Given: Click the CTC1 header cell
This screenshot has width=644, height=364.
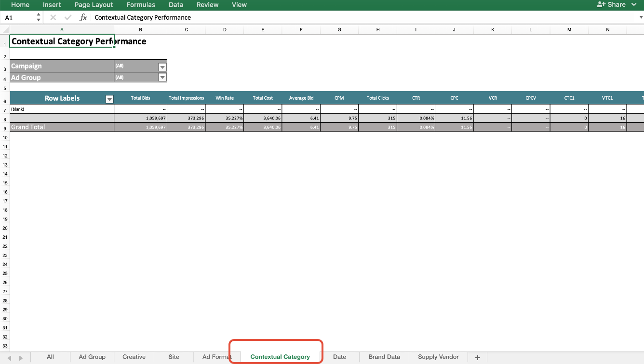Looking at the screenshot, I should (x=569, y=98).
